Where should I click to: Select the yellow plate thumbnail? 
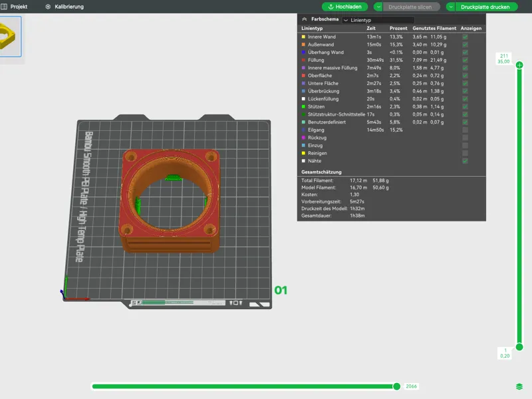pos(10,37)
